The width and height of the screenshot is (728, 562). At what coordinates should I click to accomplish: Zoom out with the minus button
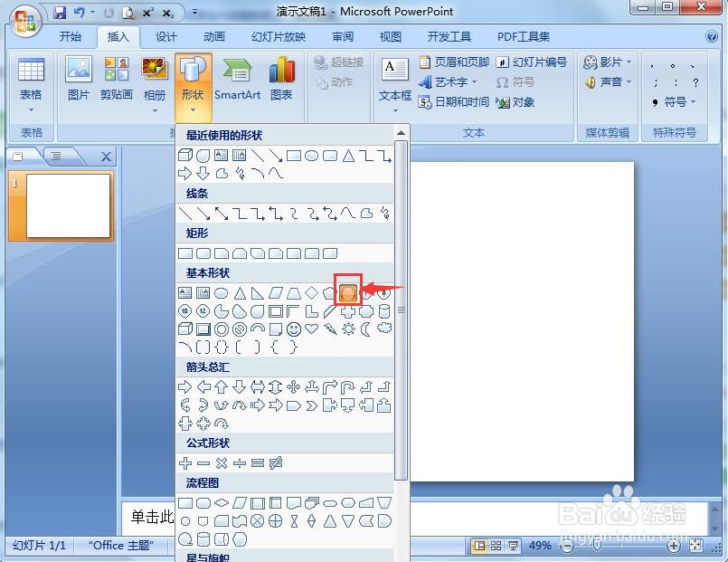567,546
